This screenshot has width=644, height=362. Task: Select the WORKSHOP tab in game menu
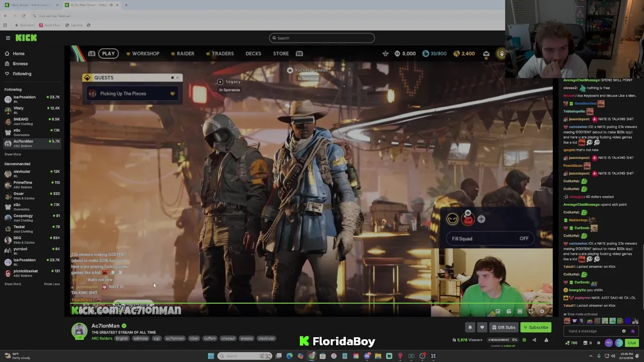[x=143, y=53]
